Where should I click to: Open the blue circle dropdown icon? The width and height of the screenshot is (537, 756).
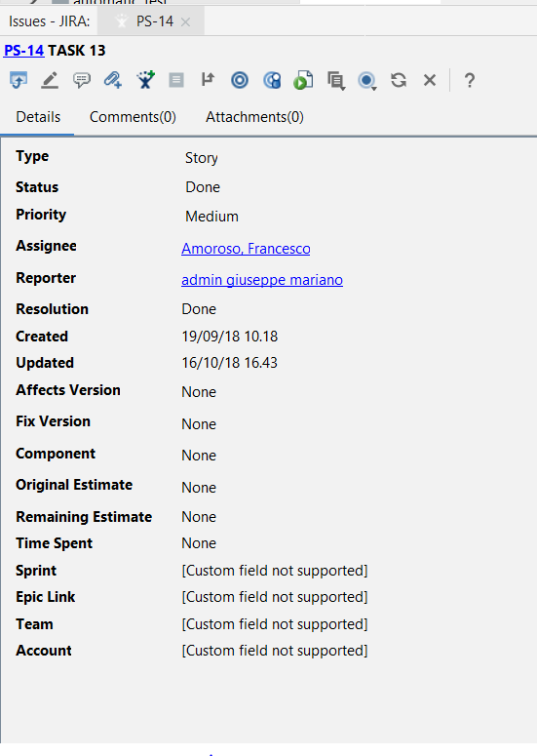click(x=367, y=81)
